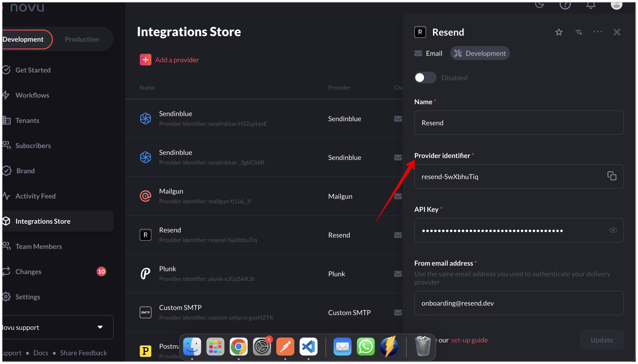
Task: Open WhatsApp from the dock
Action: (x=366, y=347)
